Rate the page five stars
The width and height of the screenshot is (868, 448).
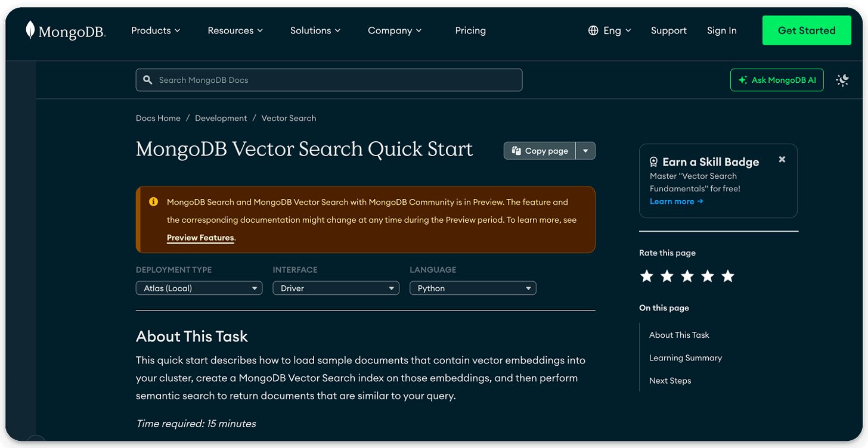click(728, 276)
